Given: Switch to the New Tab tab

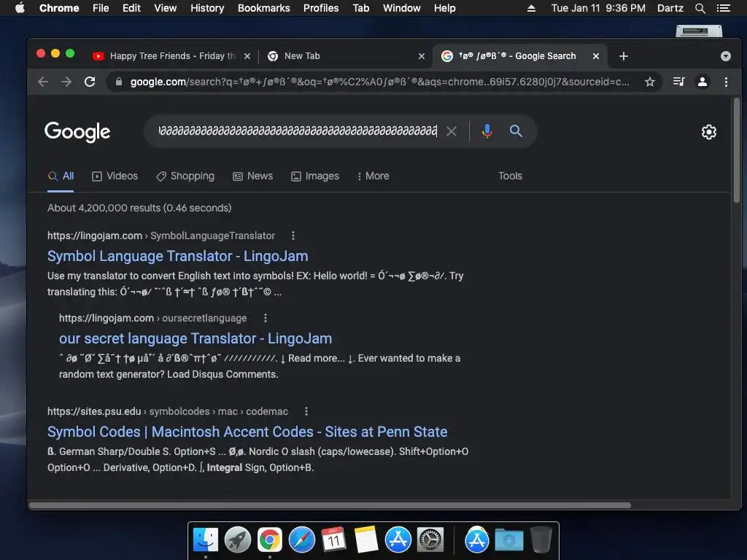Looking at the screenshot, I should click(344, 56).
